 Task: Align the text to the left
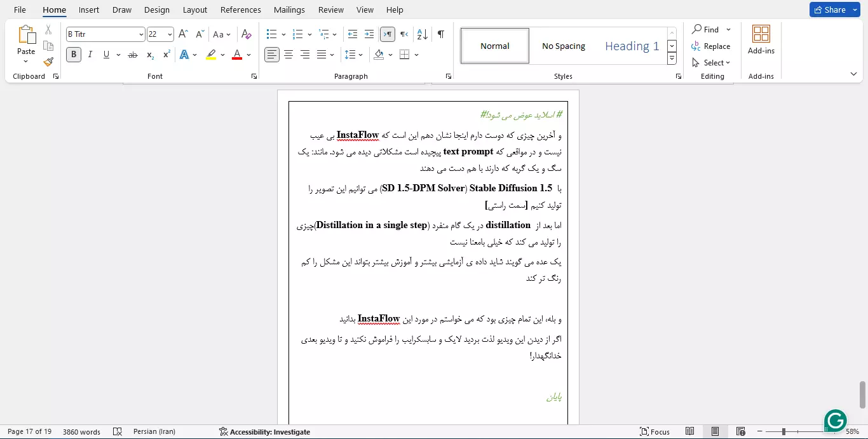pos(272,55)
